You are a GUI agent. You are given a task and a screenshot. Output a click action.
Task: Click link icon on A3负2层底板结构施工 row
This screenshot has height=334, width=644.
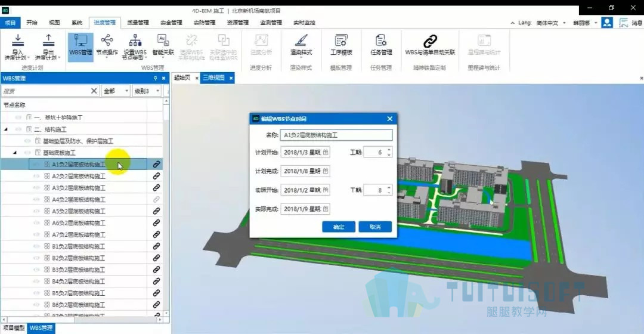156,188
